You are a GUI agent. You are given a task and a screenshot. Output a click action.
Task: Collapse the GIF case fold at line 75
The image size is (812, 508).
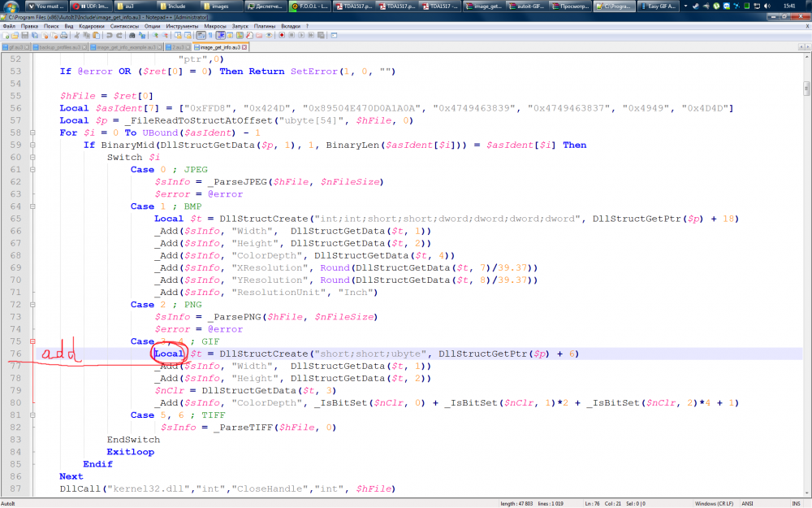[32, 341]
